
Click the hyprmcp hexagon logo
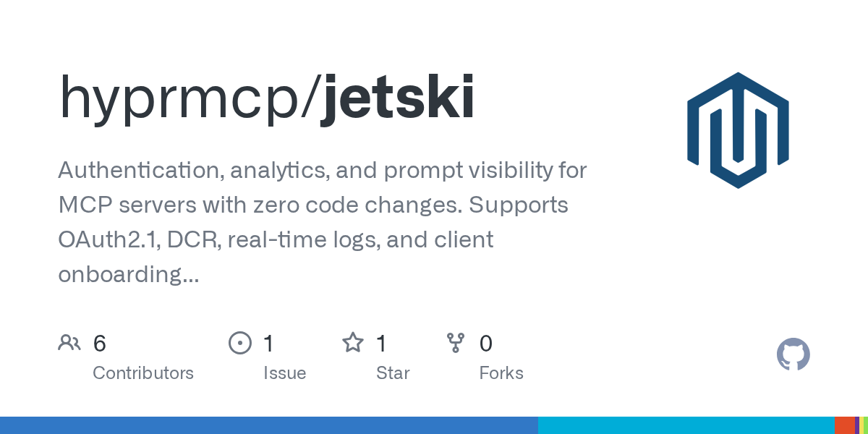point(737,130)
